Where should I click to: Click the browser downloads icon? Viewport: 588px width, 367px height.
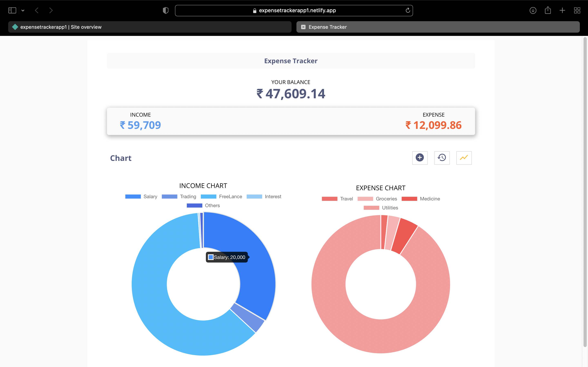pyautogui.click(x=533, y=10)
